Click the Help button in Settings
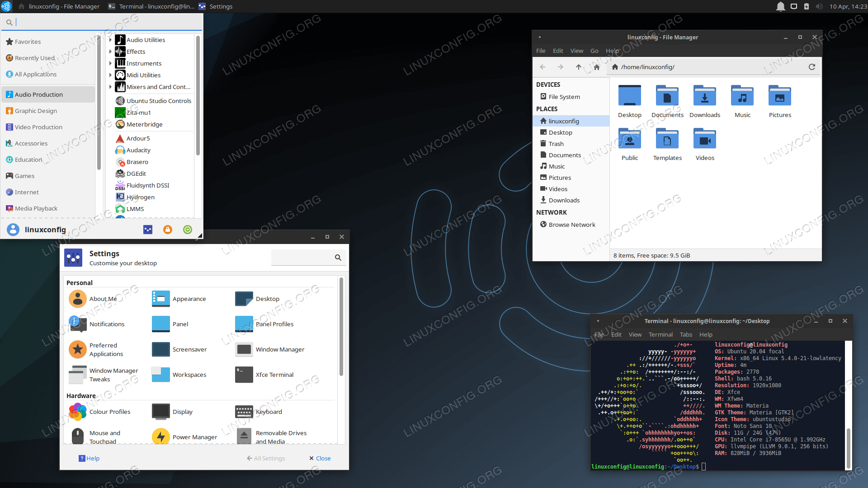The image size is (868, 488). (89, 458)
